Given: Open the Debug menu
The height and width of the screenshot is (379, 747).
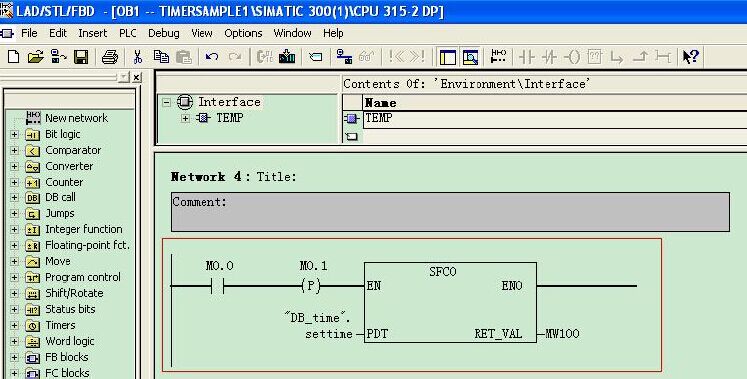Looking at the screenshot, I should [164, 33].
